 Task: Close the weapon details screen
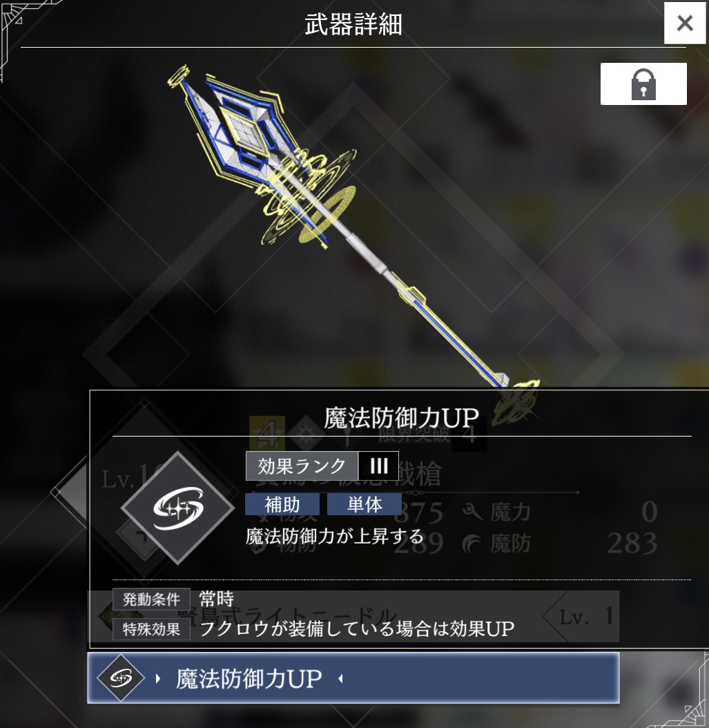pos(684,23)
